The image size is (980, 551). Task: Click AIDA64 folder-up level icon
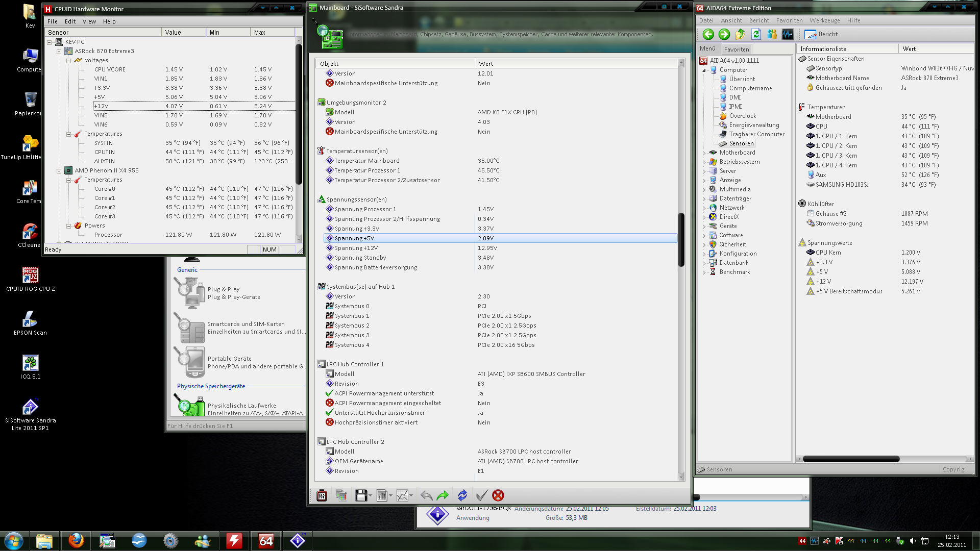(740, 34)
